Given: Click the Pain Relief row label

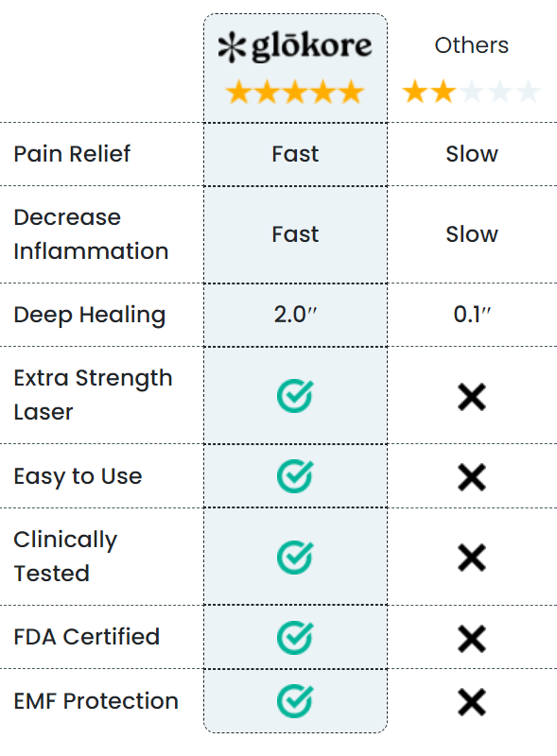Looking at the screenshot, I should pyautogui.click(x=72, y=154).
